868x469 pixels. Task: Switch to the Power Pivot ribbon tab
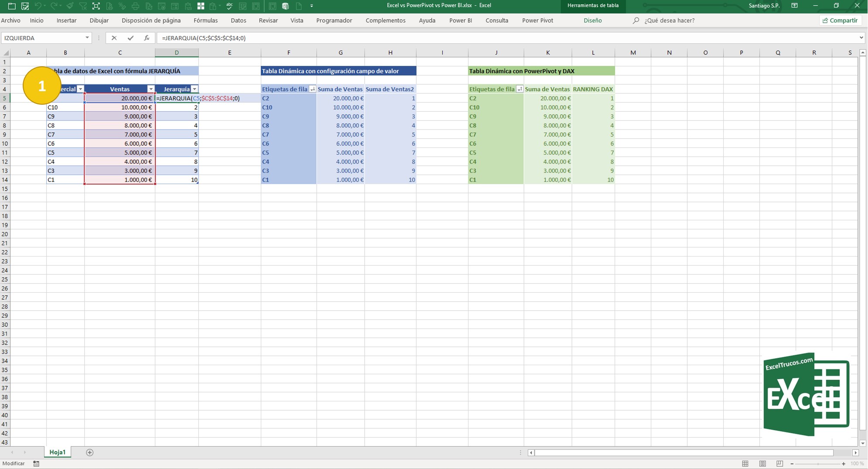pyautogui.click(x=538, y=20)
